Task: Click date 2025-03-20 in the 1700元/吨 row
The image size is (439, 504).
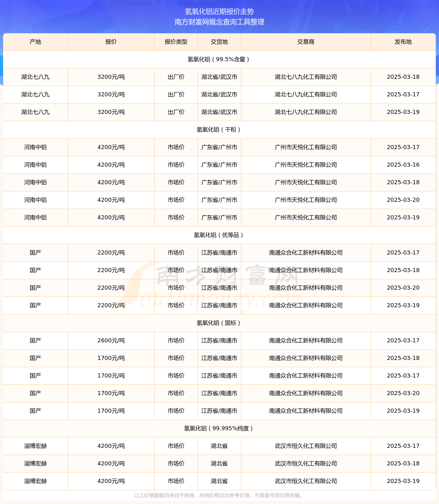Action: pyautogui.click(x=403, y=393)
